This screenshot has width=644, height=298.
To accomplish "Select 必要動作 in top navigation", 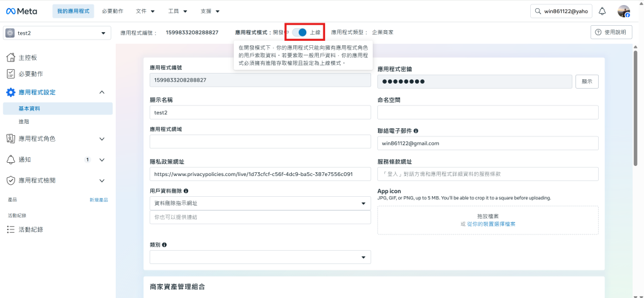I will click(113, 11).
